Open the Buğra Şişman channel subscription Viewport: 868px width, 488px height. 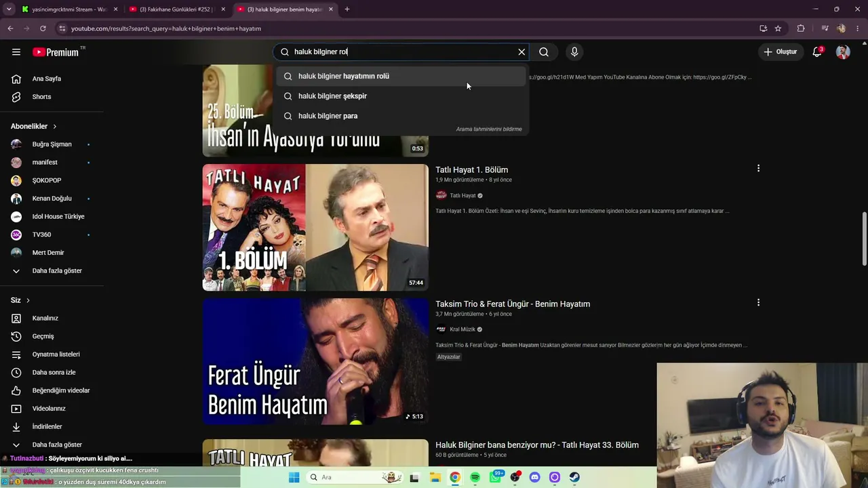(53, 144)
